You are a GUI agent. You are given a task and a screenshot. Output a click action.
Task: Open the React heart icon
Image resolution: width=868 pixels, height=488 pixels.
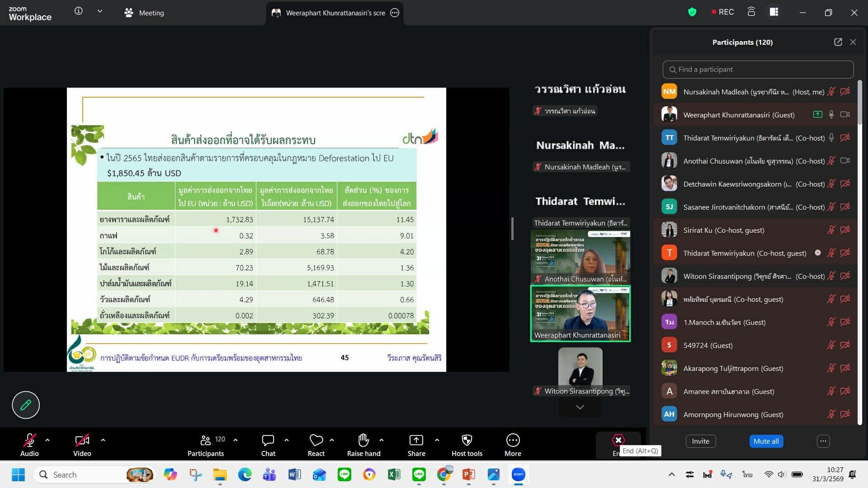click(x=316, y=440)
